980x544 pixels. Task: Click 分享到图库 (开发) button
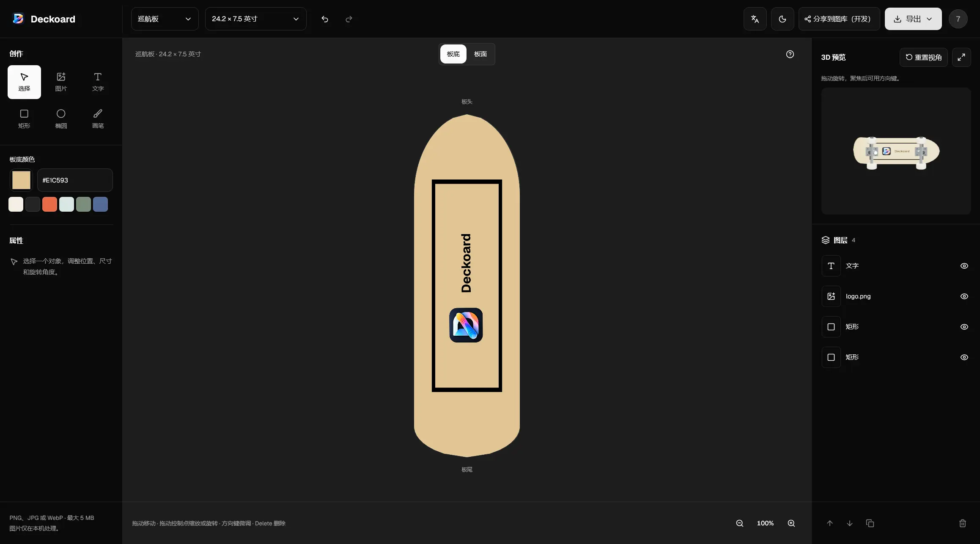click(839, 19)
